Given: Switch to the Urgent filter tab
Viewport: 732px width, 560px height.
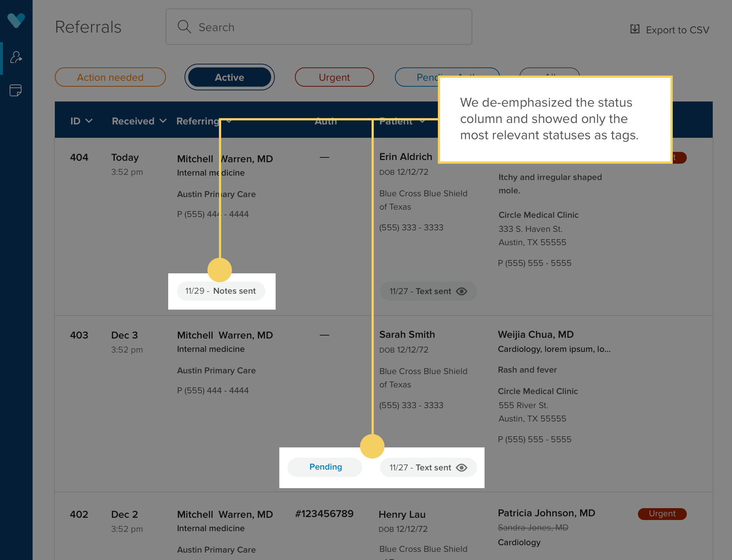Looking at the screenshot, I should [x=334, y=77].
